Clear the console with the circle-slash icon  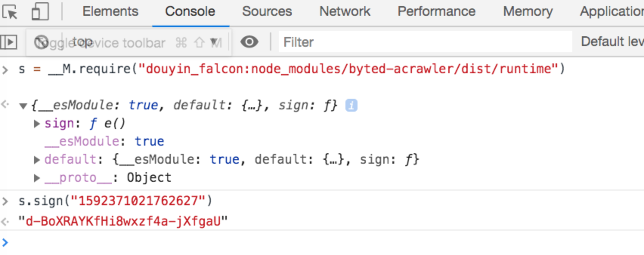[41, 42]
